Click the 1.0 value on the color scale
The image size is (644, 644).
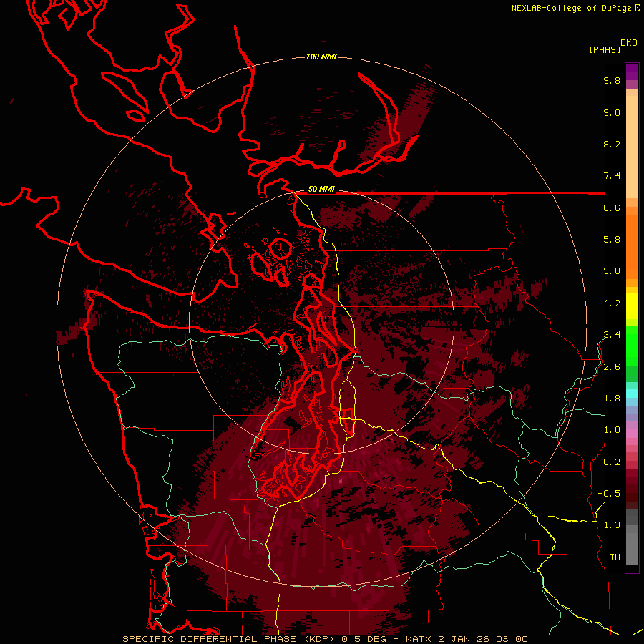point(612,430)
